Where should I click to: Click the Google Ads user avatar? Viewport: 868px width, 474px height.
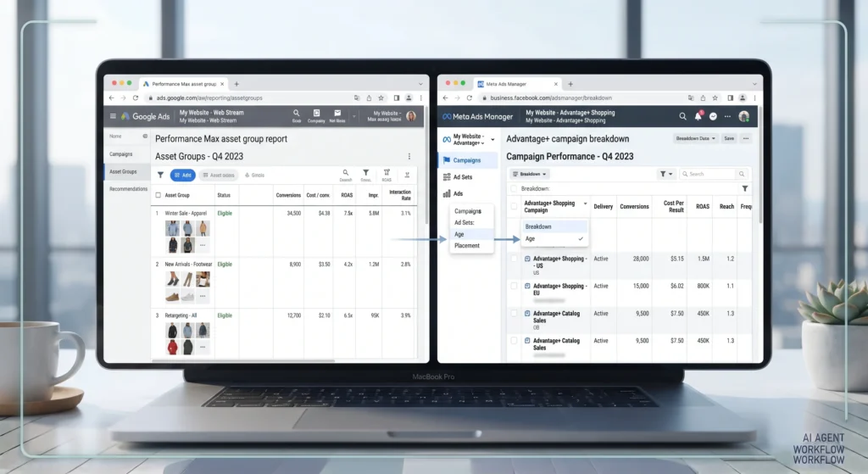[x=411, y=115]
